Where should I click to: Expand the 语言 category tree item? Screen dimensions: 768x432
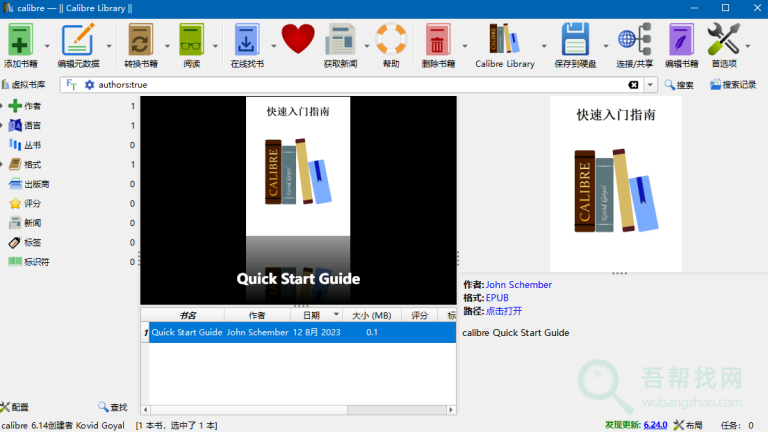click(4, 126)
